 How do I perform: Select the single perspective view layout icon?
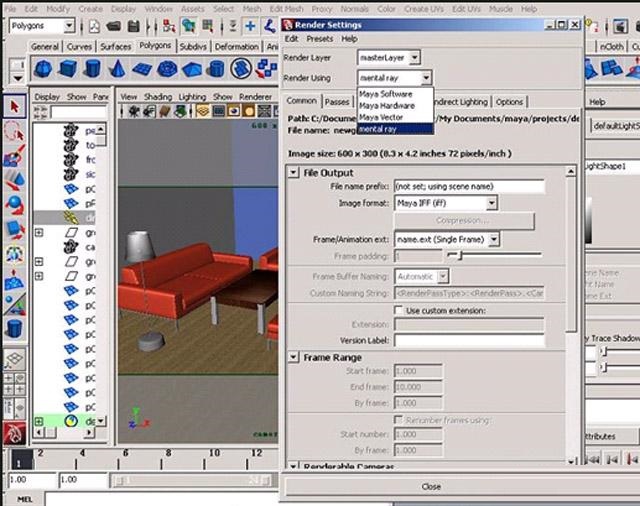(x=15, y=358)
